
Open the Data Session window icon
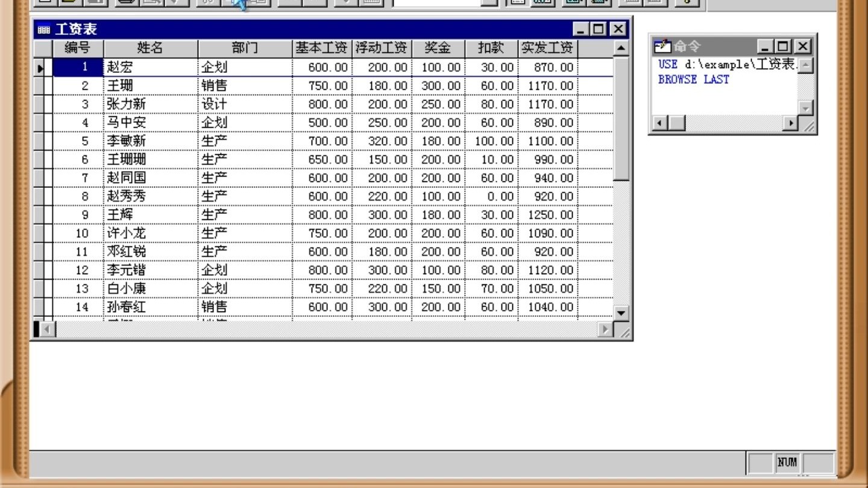(x=541, y=3)
